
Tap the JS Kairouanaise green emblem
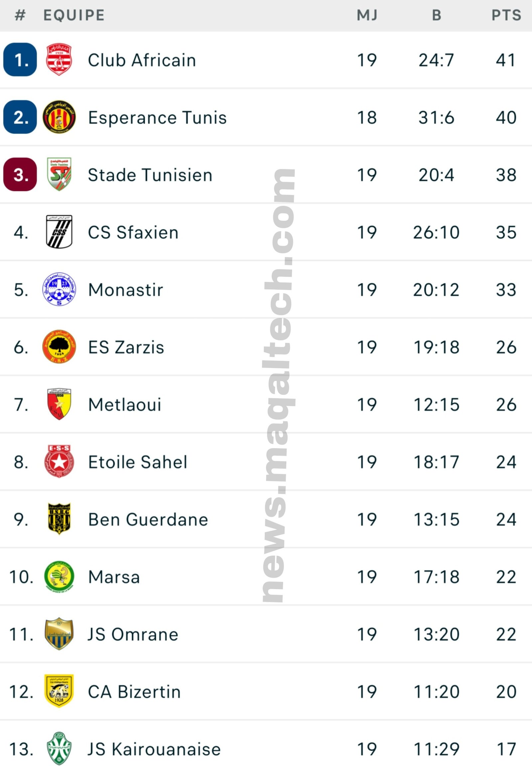tap(59, 748)
